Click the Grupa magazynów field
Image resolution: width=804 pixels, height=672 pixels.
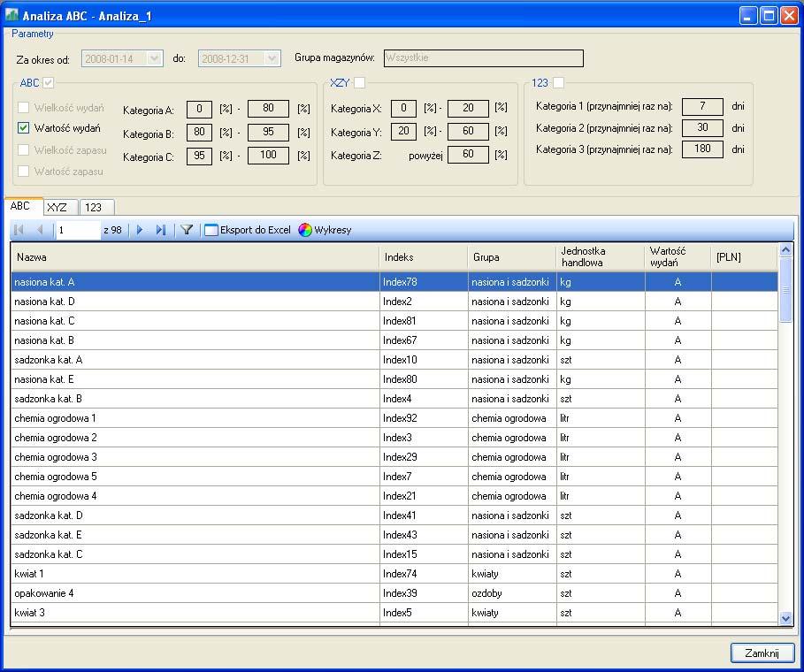484,58
